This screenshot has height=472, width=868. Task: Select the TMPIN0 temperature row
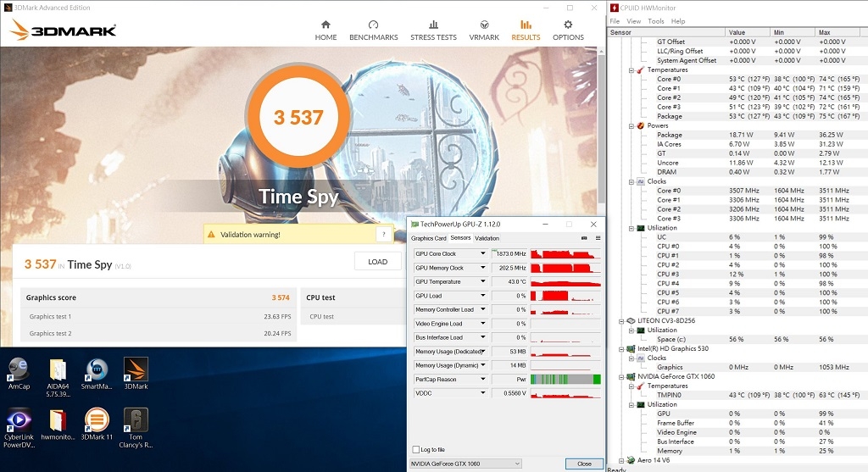pyautogui.click(x=737, y=395)
